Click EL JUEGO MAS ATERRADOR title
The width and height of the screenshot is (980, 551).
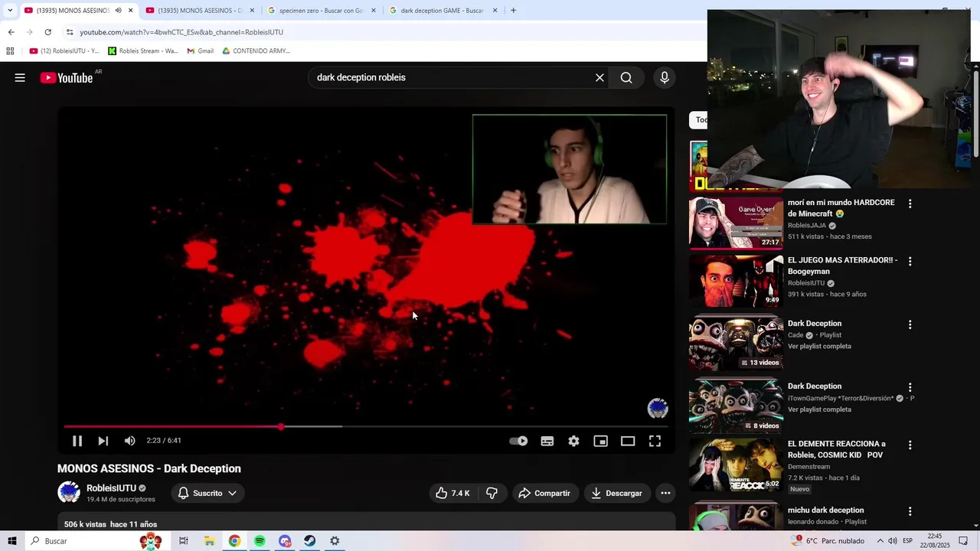(842, 266)
